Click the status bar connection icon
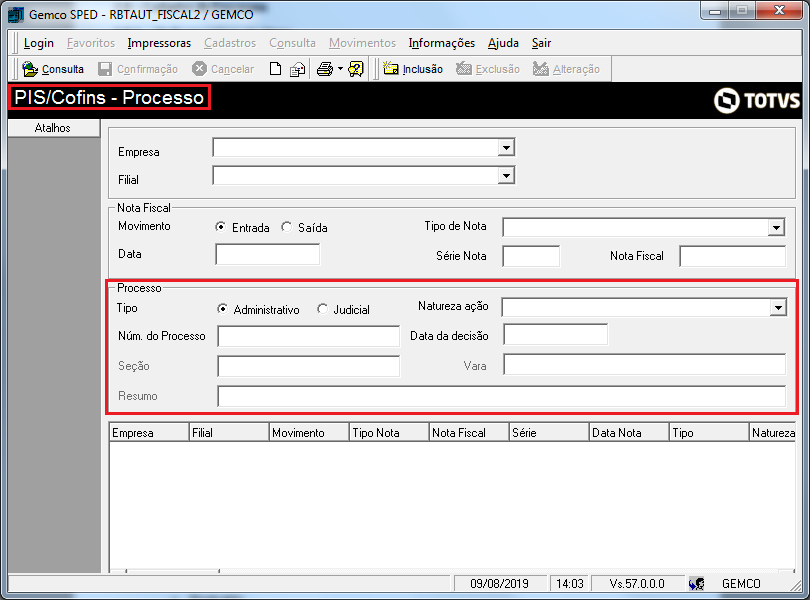Viewport: 810px width, 600px height. coord(696,584)
